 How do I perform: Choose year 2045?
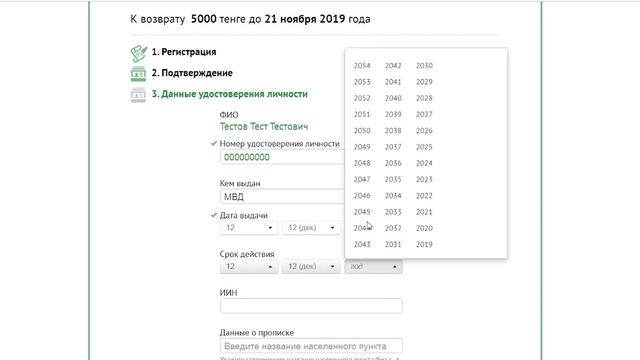click(362, 212)
